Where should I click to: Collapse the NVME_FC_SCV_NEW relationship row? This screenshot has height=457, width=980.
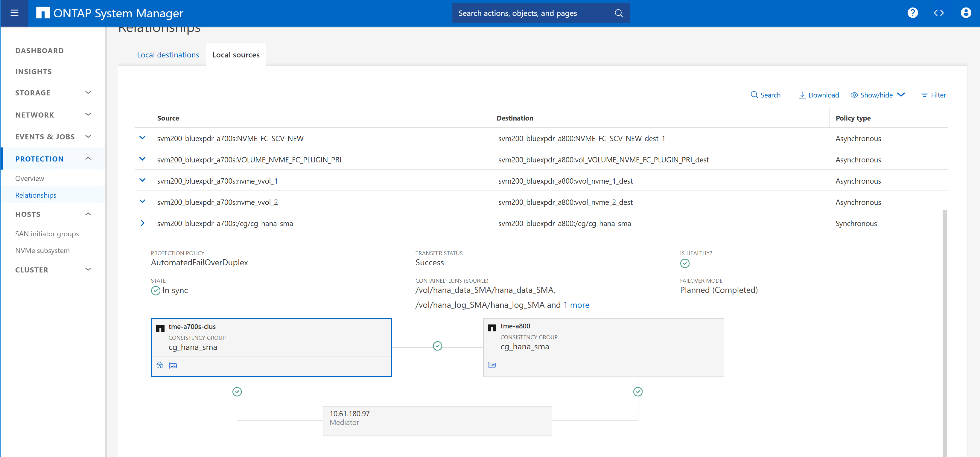[143, 138]
